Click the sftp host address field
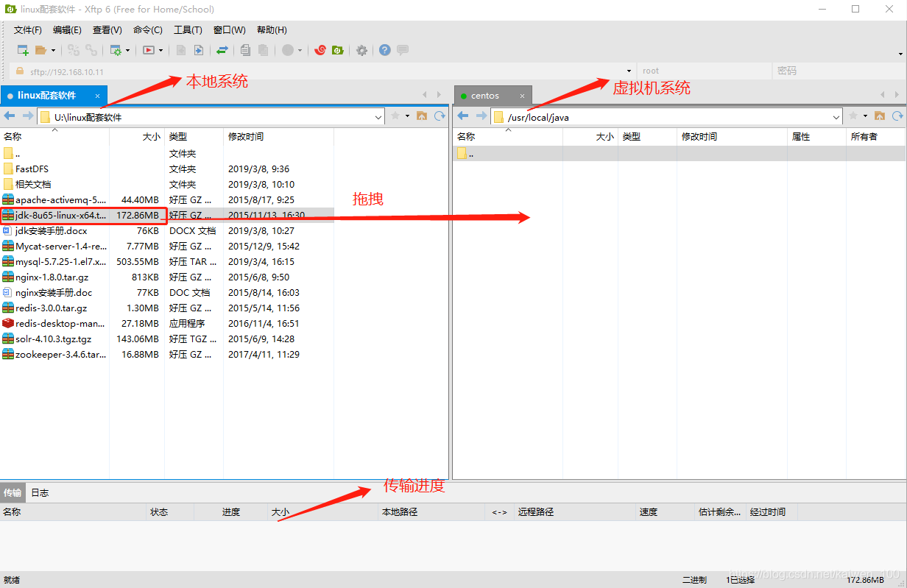The image size is (907, 588). pos(324,71)
